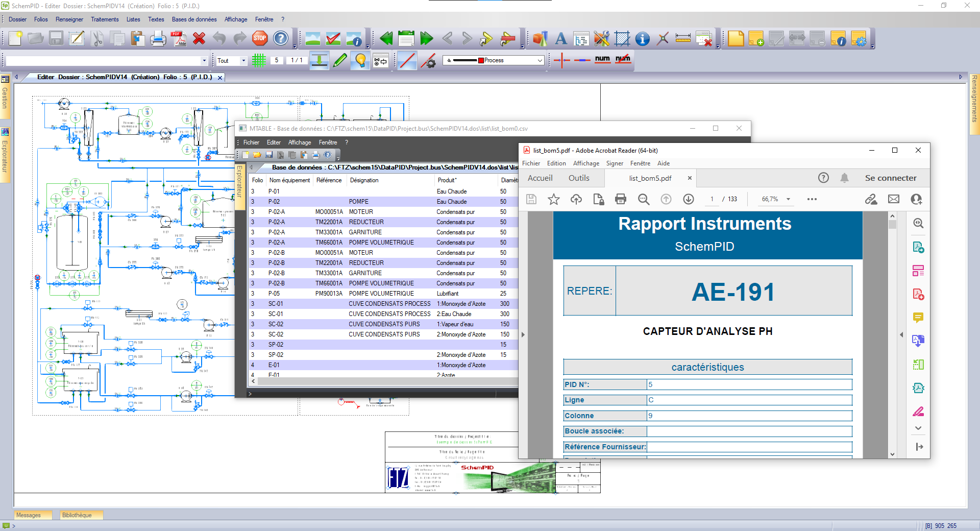Click the edit pencil-on-page icon
This screenshot has height=531, width=980.
point(77,38)
